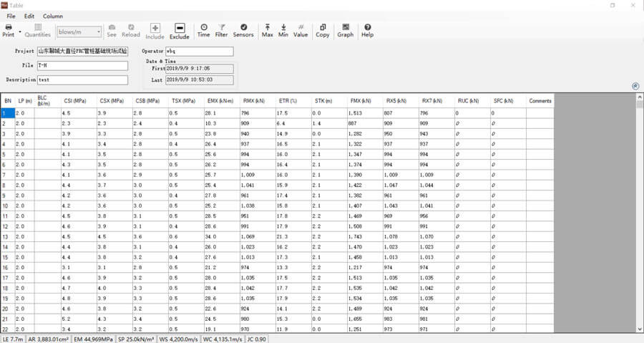Click the Exclude minus icon

180,28
